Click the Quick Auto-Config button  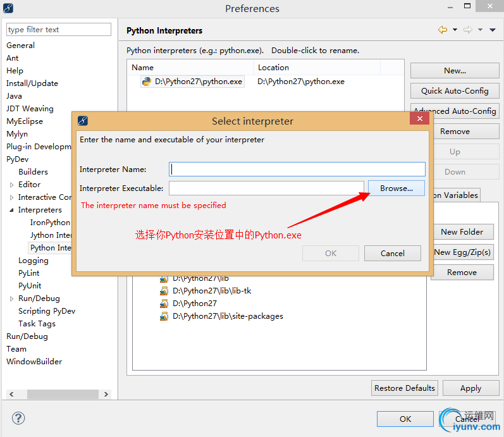click(x=455, y=91)
